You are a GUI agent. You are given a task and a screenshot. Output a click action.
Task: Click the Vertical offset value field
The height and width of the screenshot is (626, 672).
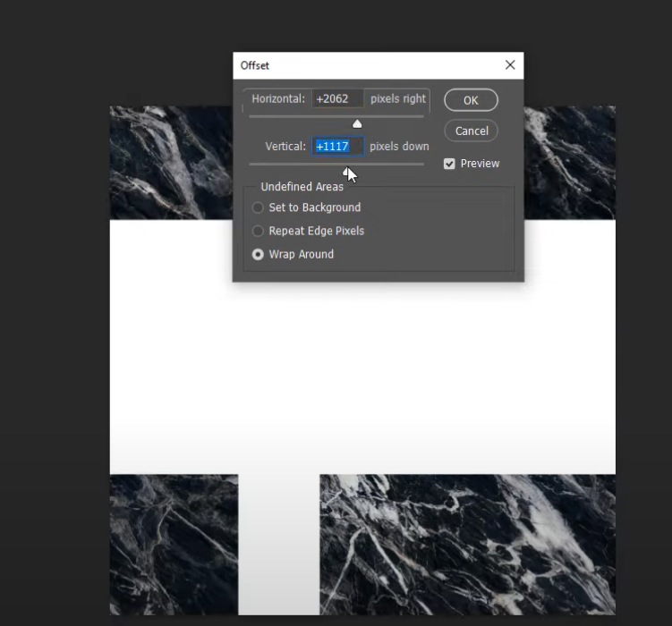(337, 147)
